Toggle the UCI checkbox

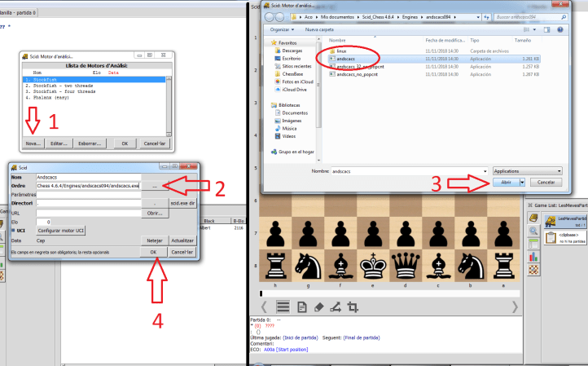(x=14, y=230)
